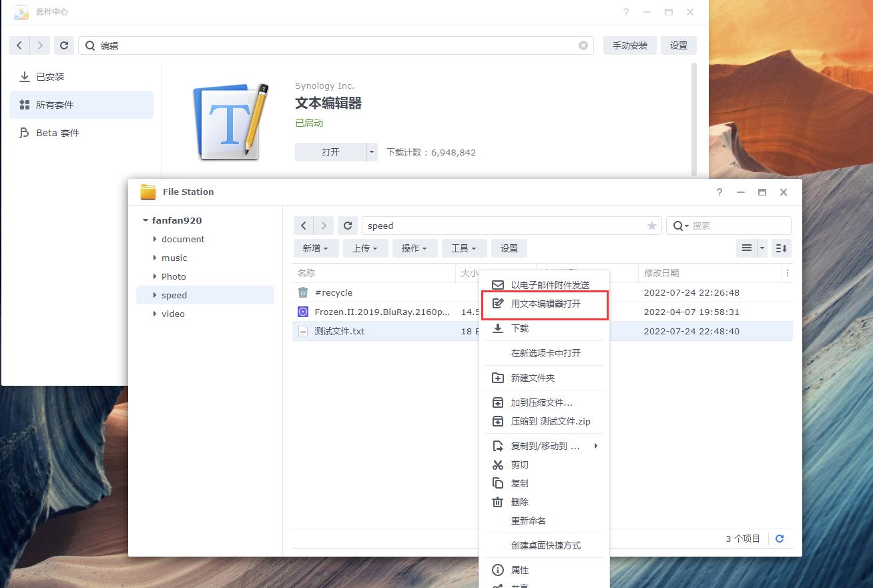Refresh the Package Center search results
This screenshot has height=588, width=873.
pyautogui.click(x=63, y=45)
